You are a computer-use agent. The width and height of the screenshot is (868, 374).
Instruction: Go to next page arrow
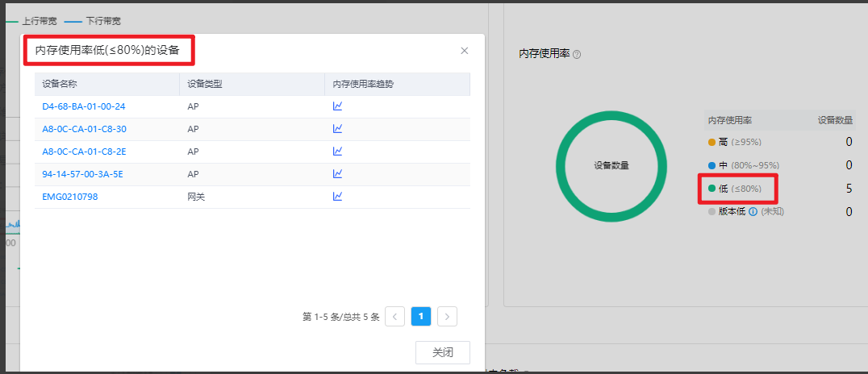[x=448, y=317]
